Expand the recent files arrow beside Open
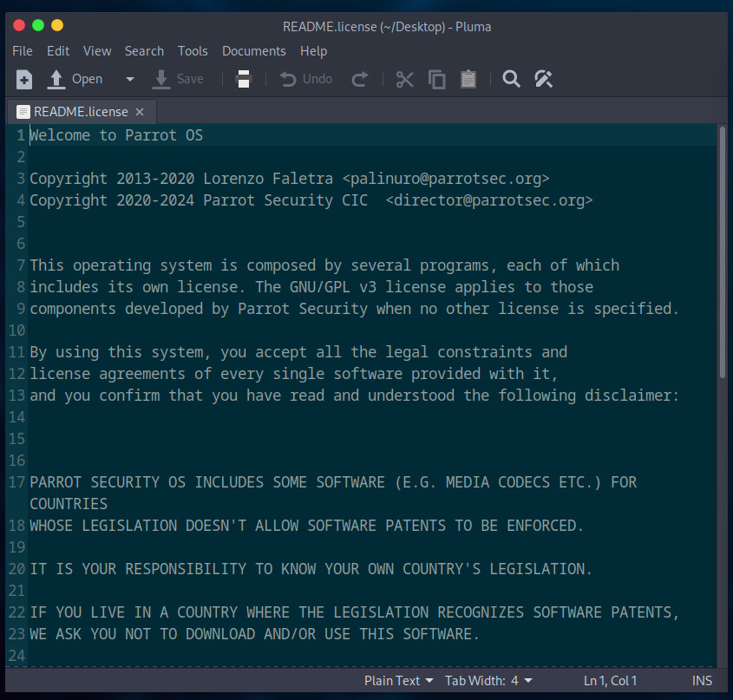The image size is (733, 700). tap(130, 79)
